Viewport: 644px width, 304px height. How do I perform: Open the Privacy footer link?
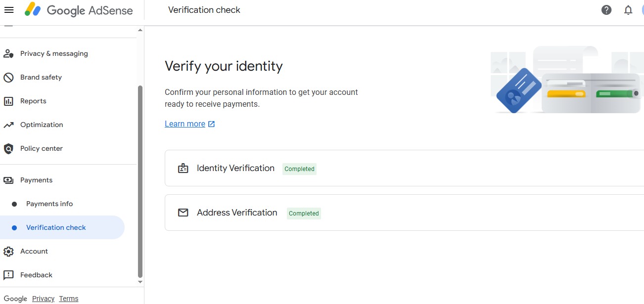coord(43,299)
